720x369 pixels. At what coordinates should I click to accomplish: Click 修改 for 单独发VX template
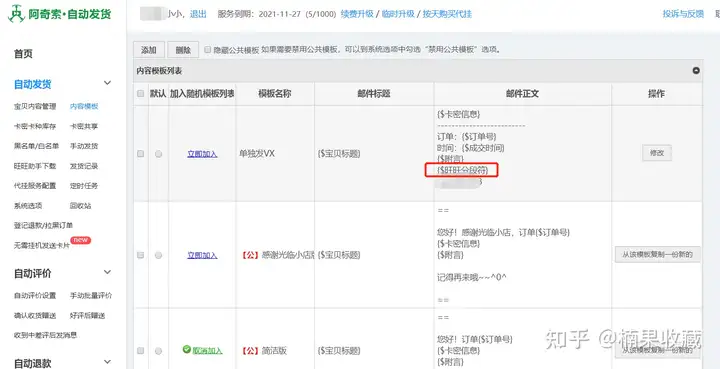(x=657, y=153)
